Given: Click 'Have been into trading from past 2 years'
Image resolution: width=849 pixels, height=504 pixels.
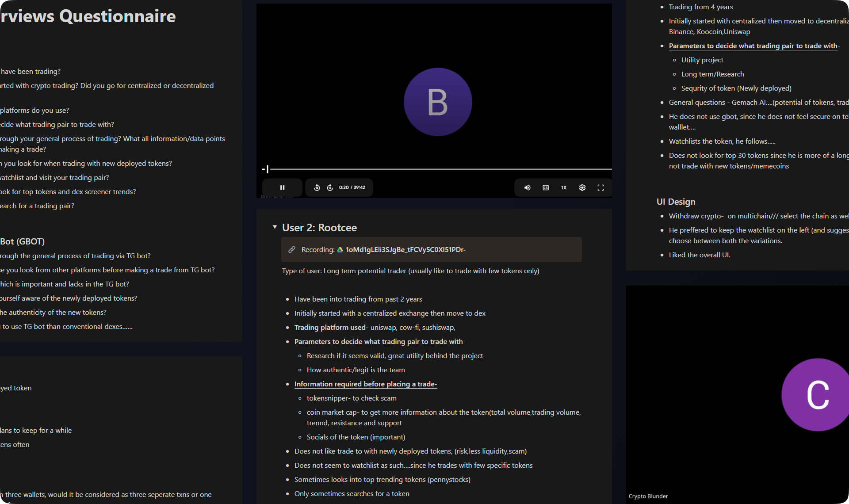Looking at the screenshot, I should (x=358, y=299).
